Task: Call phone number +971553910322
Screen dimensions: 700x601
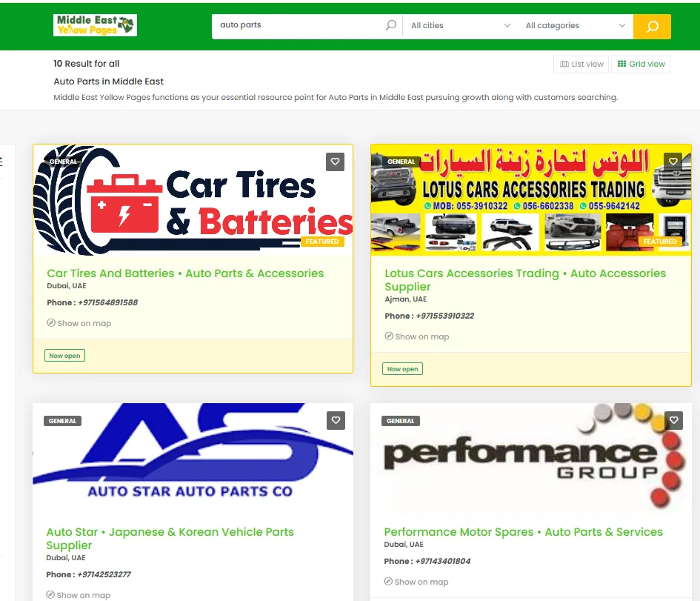Action: 444,316
